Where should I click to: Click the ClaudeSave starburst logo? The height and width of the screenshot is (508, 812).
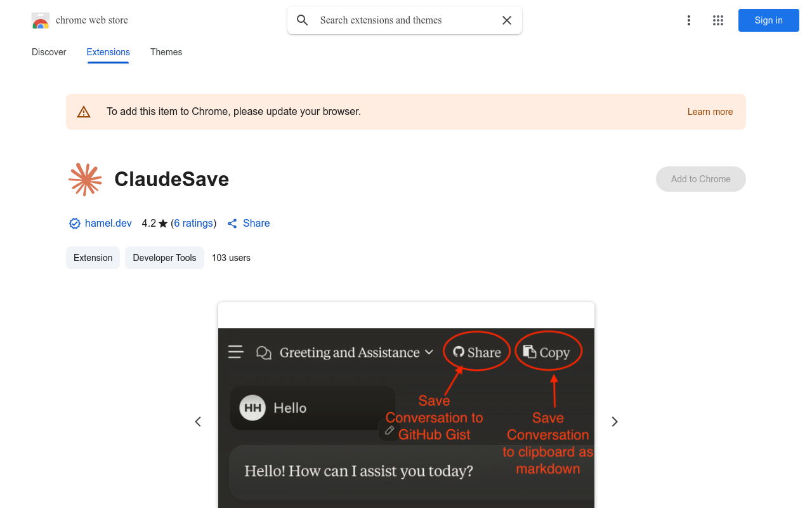[x=85, y=179]
